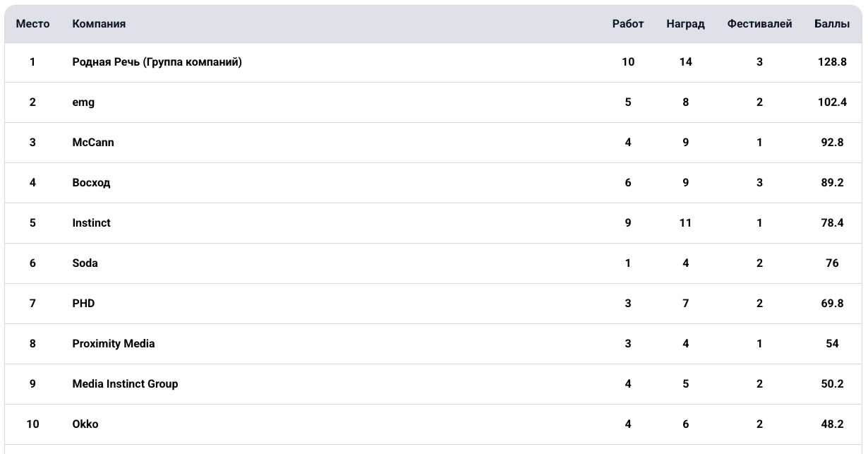868x454 pixels.
Task: Sort by Наград column header
Action: [685, 24]
